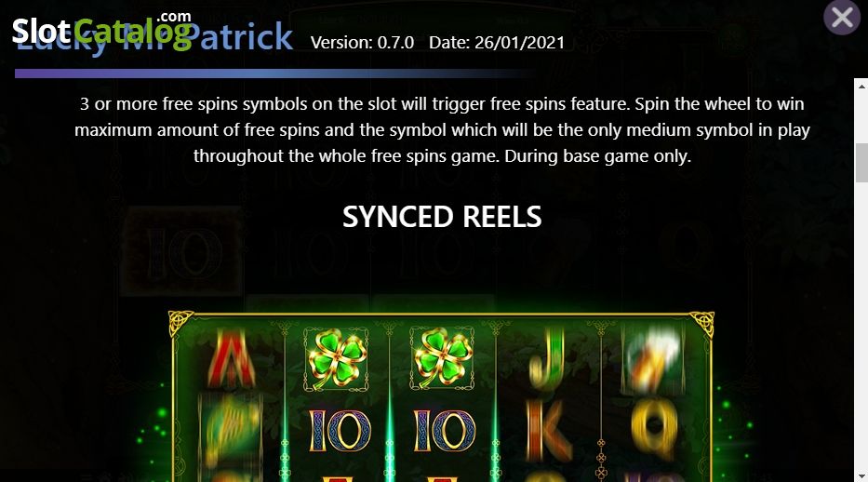Click the SYNCED REELS heading
868x482 pixels.
(442, 217)
